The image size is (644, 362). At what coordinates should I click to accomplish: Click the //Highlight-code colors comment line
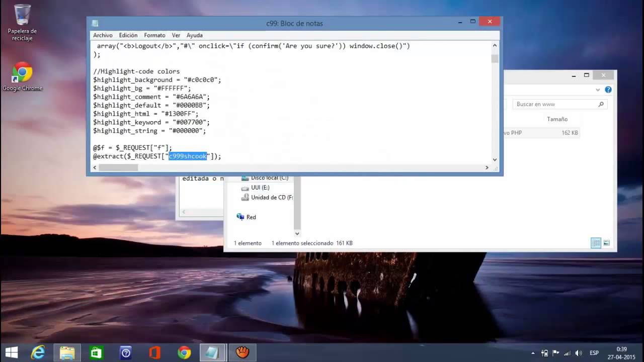pos(136,71)
